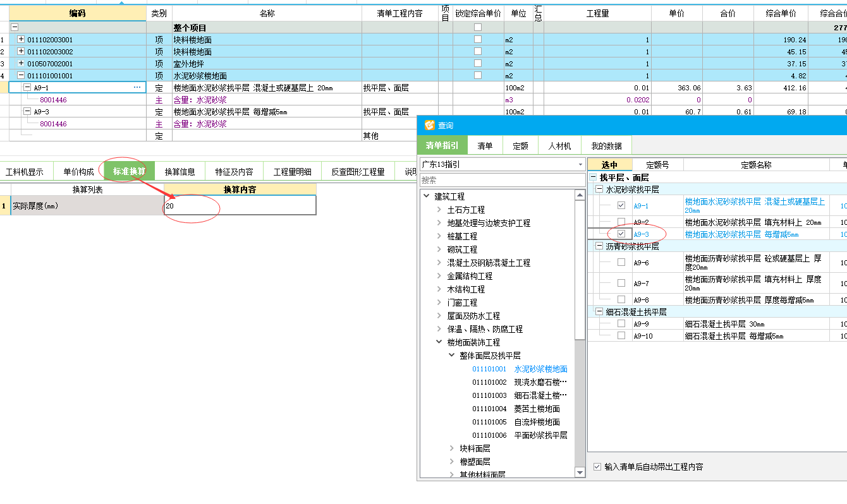Click the 编码 column header

point(78,13)
